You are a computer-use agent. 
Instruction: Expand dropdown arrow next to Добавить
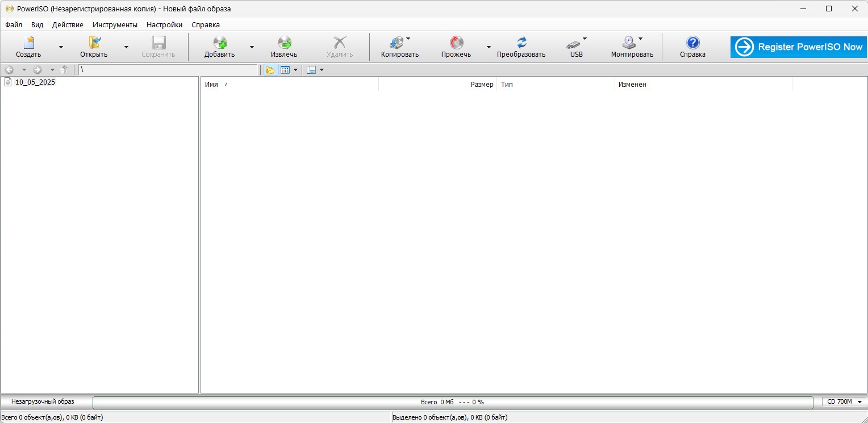coord(252,47)
